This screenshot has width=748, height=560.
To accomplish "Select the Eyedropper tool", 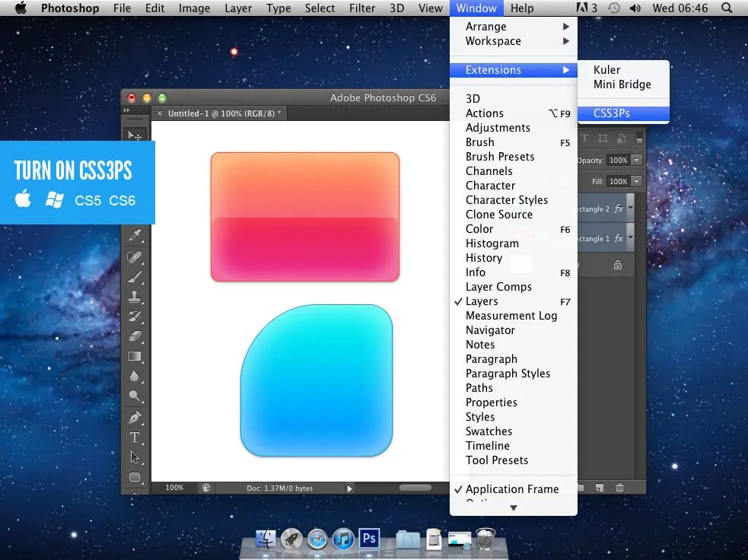I will click(x=135, y=235).
